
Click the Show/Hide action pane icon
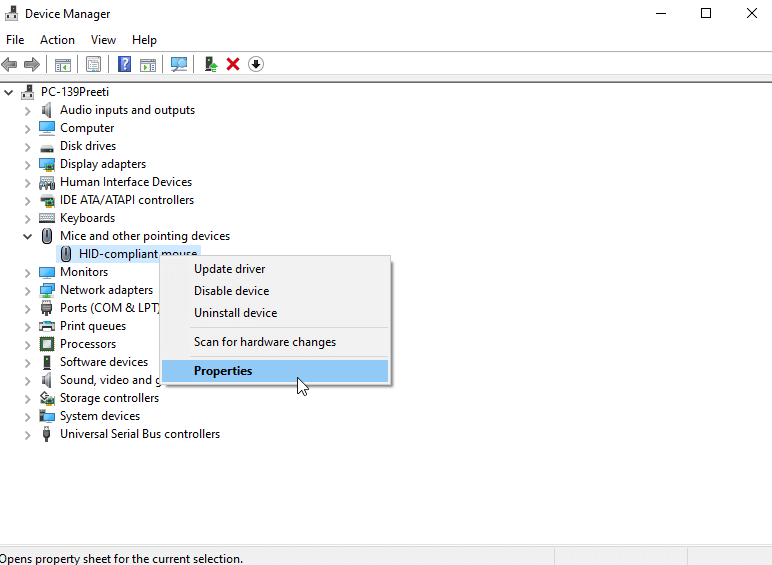pyautogui.click(x=148, y=64)
